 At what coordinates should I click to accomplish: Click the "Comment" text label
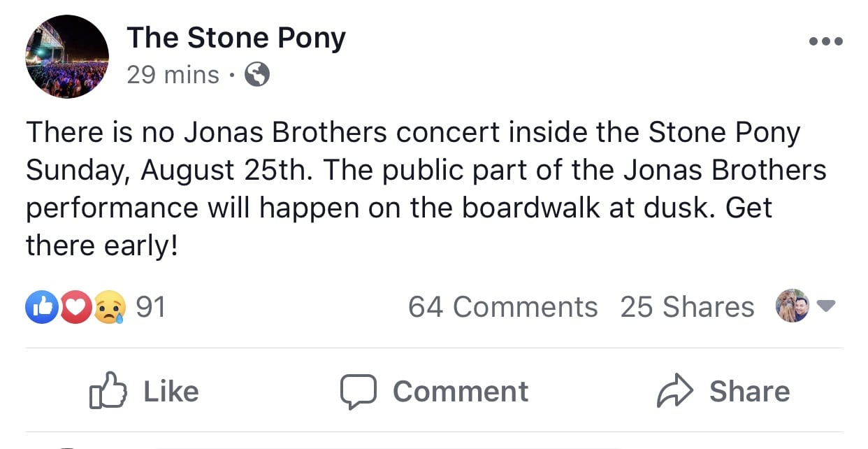click(461, 391)
